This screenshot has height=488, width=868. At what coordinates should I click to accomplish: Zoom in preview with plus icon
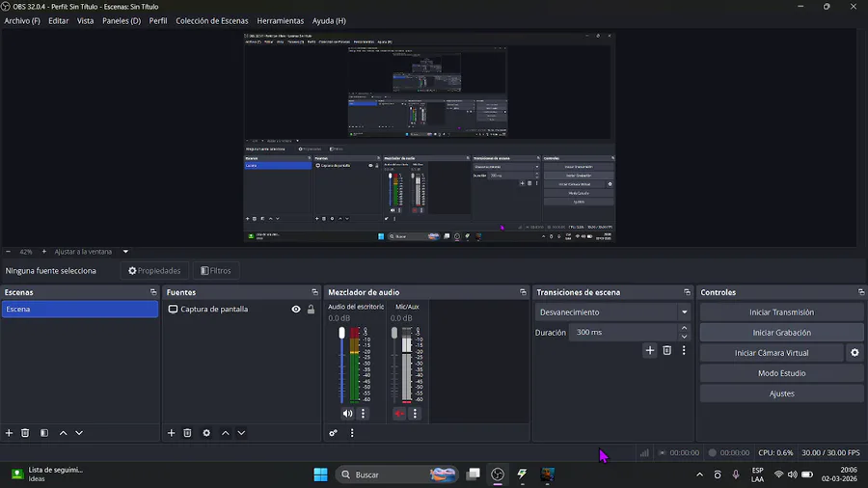44,251
